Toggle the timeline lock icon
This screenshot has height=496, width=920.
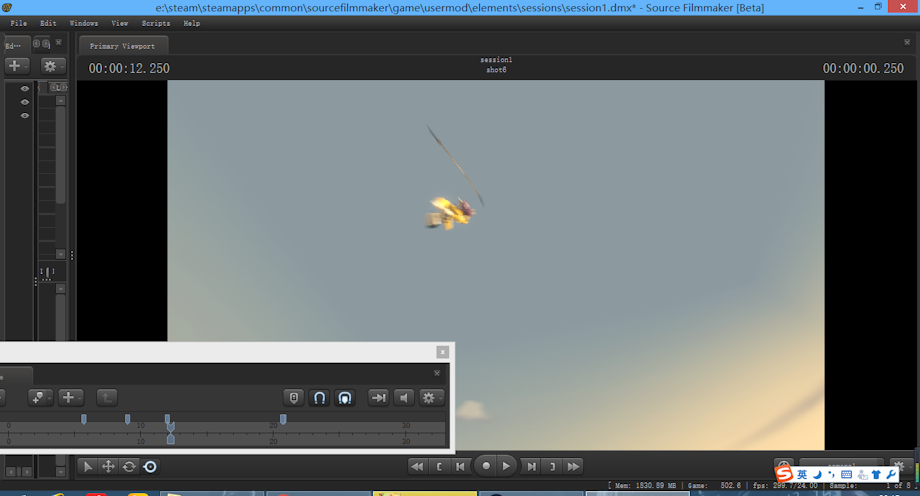[294, 398]
